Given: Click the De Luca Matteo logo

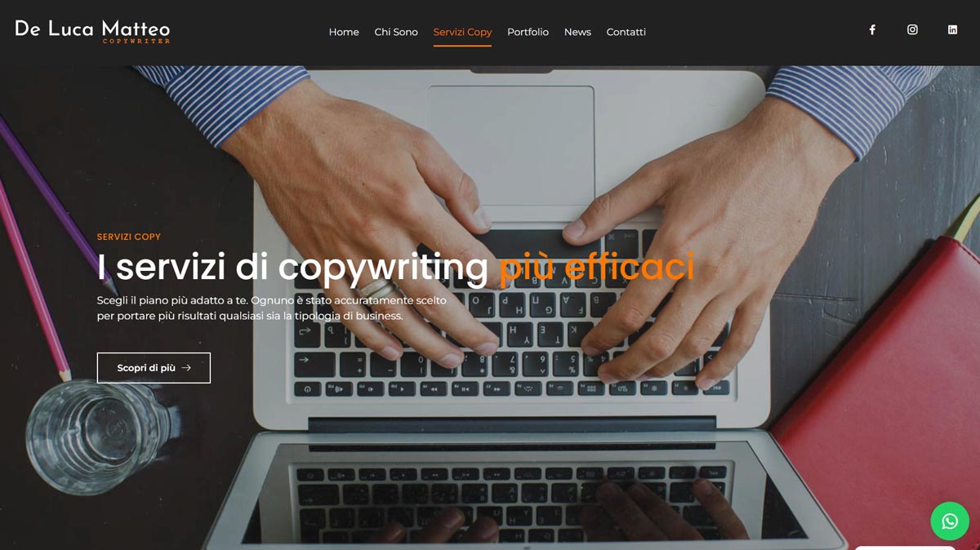Looking at the screenshot, I should click(92, 31).
